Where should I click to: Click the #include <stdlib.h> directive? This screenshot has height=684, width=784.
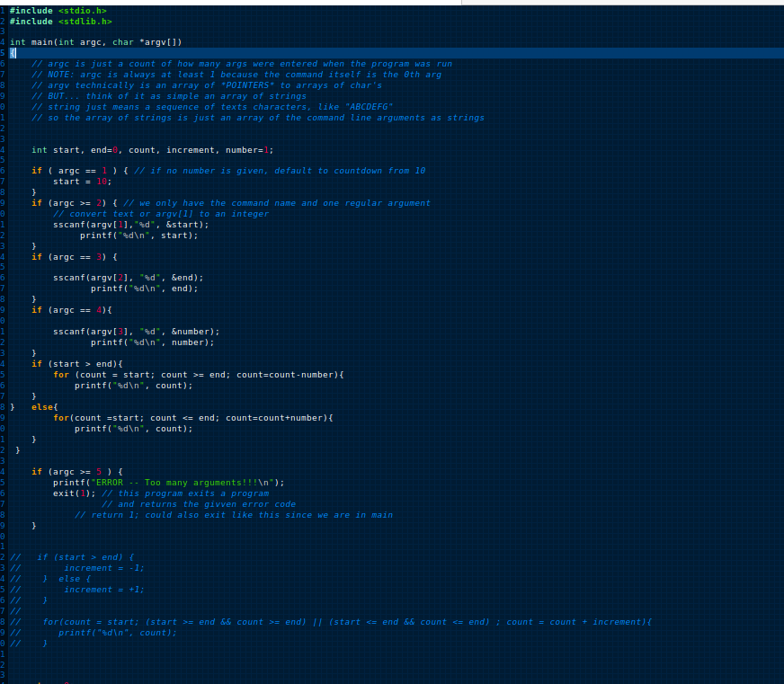coord(54,21)
